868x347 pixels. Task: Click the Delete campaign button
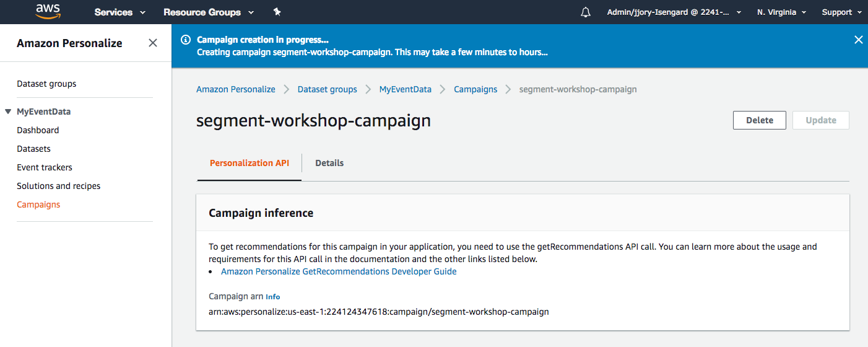pyautogui.click(x=759, y=120)
